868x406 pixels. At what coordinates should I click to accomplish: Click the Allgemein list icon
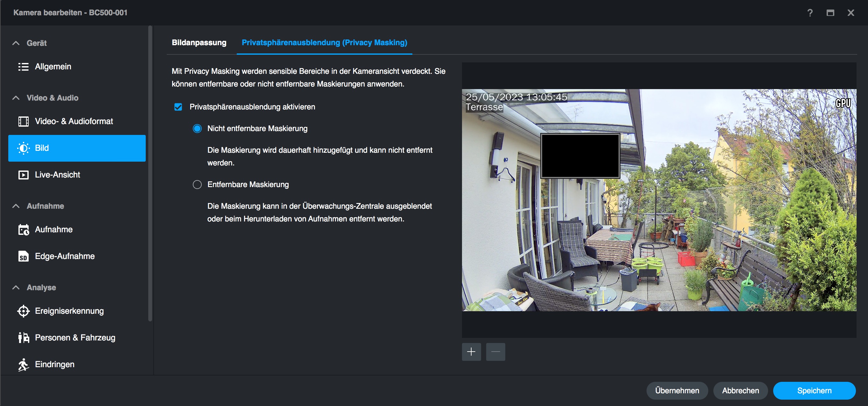pyautogui.click(x=23, y=67)
